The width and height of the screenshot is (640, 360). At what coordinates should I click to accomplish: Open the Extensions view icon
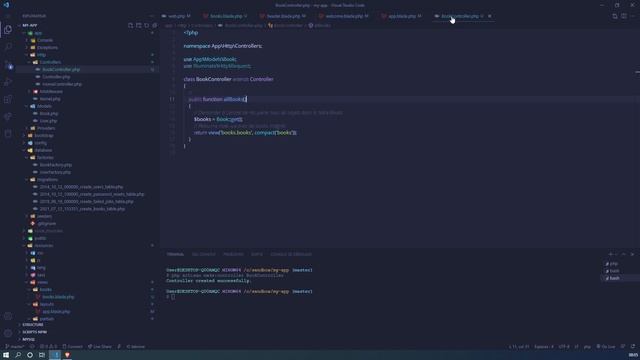click(x=8, y=99)
